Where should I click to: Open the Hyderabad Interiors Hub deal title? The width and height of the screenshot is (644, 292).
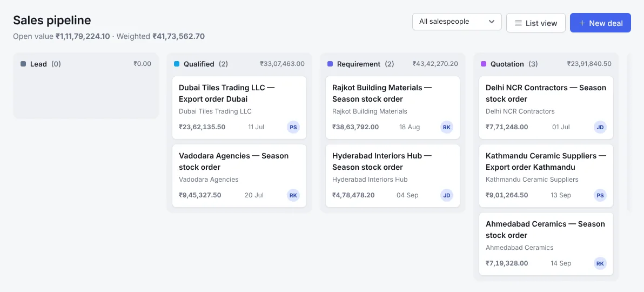pyautogui.click(x=382, y=162)
